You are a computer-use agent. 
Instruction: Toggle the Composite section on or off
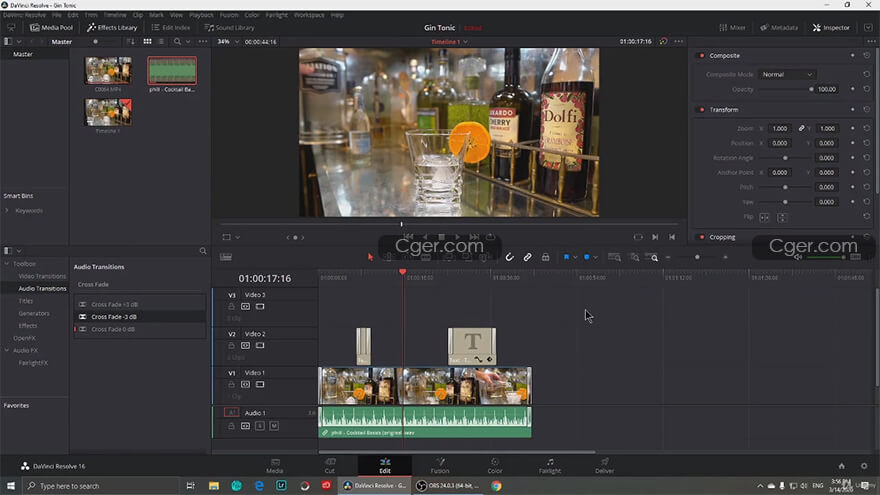pos(702,56)
